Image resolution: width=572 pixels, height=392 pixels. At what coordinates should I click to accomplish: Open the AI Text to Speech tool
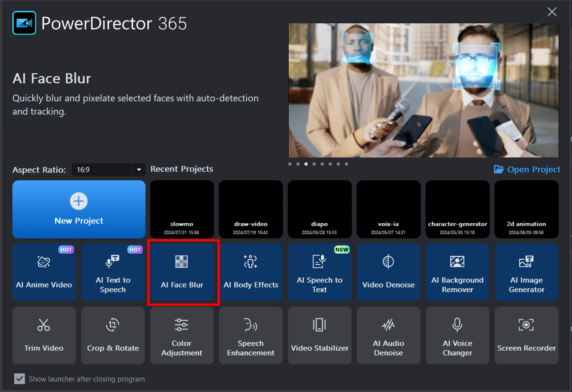click(113, 272)
